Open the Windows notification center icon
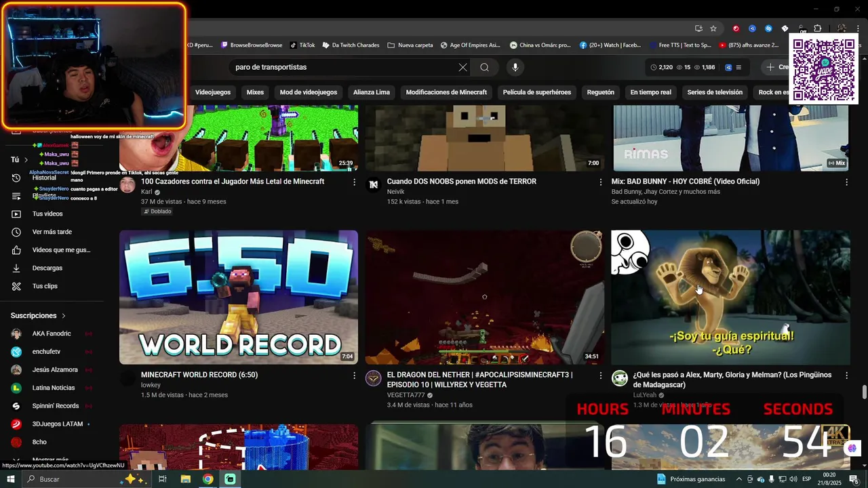 (854, 479)
